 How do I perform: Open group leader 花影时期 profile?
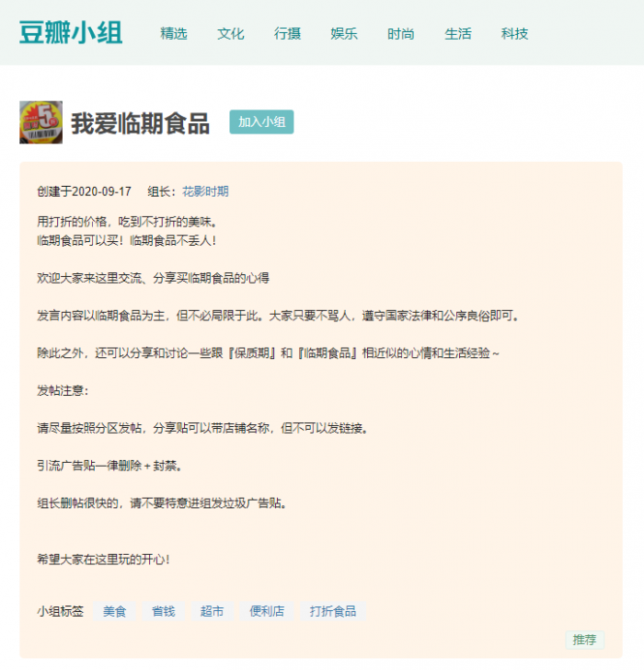tap(205, 191)
